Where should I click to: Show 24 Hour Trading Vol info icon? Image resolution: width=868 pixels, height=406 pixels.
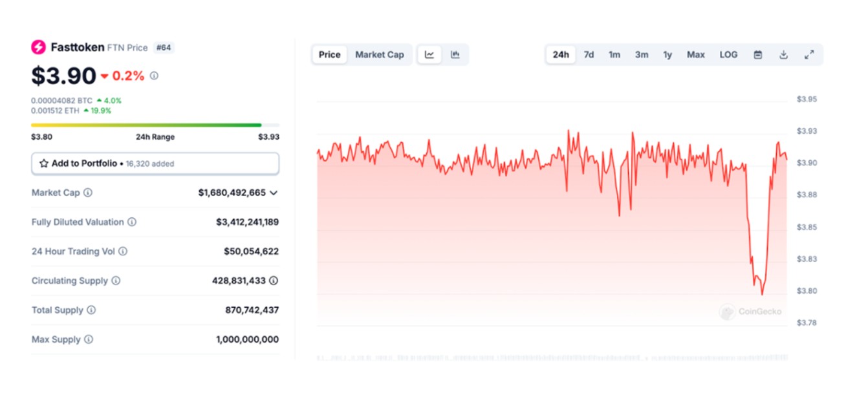(x=123, y=251)
